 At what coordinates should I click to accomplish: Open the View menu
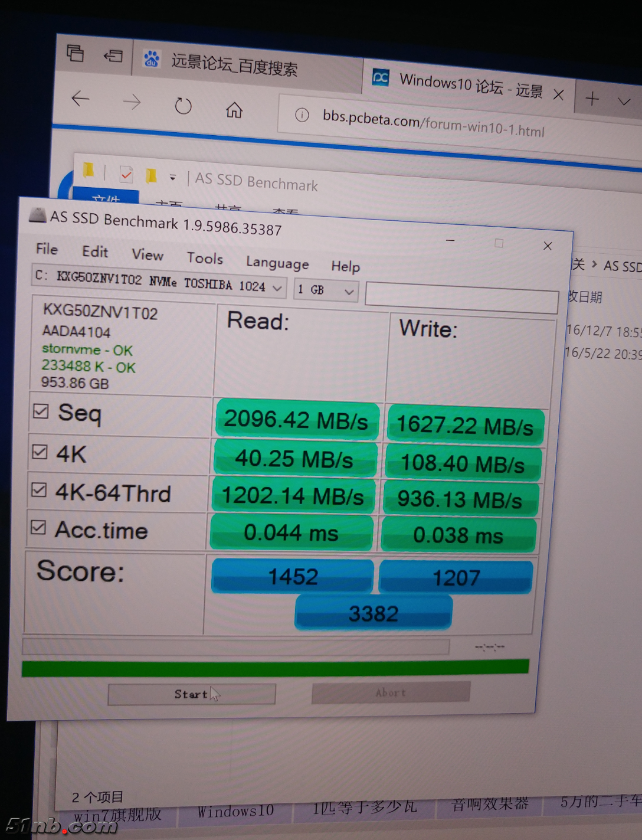pos(148,255)
